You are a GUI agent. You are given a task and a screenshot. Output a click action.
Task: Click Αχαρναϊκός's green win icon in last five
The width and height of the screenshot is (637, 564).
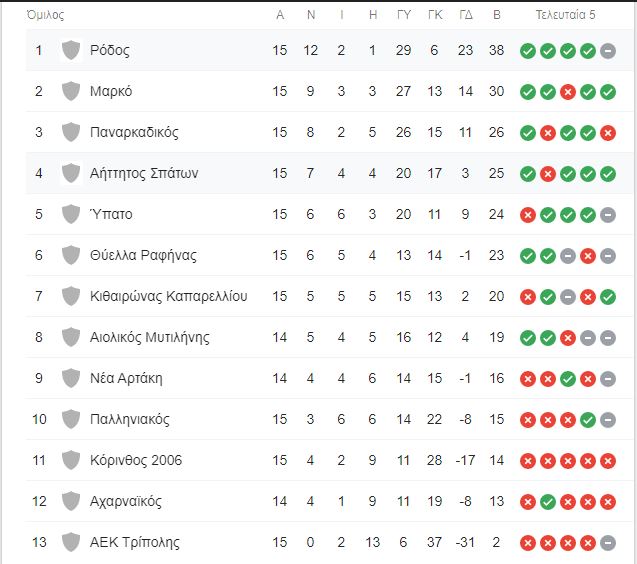coord(548,502)
